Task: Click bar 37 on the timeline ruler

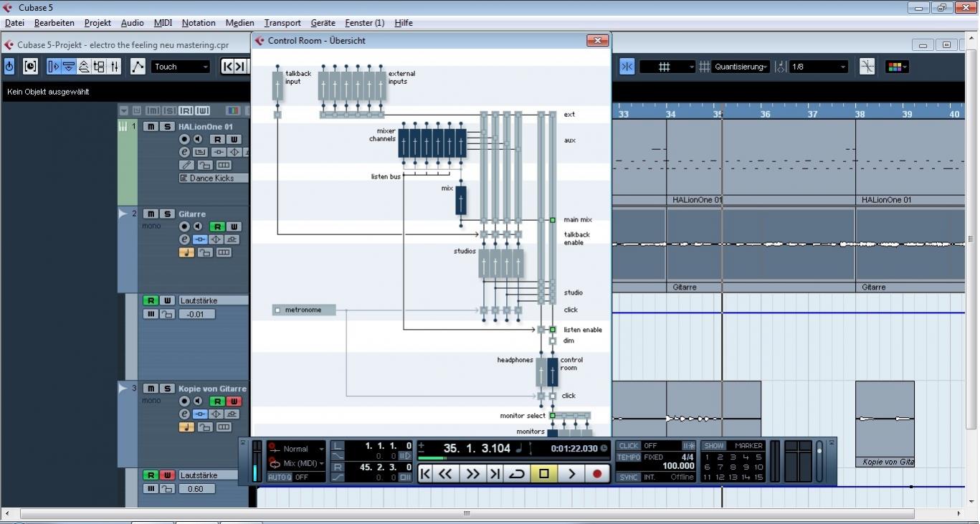Action: 812,114
